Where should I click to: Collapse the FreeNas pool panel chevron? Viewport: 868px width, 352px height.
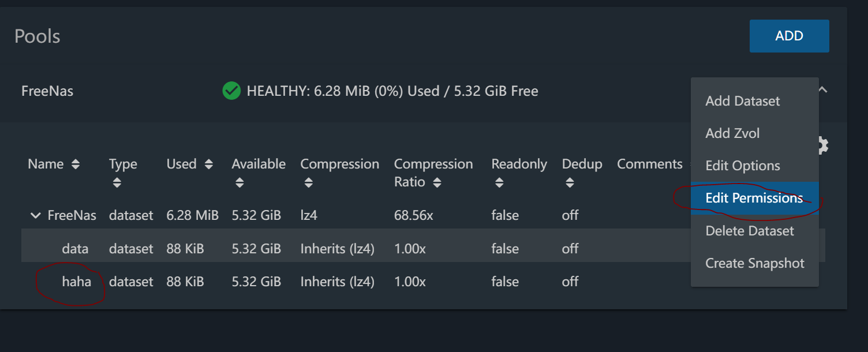[822, 89]
